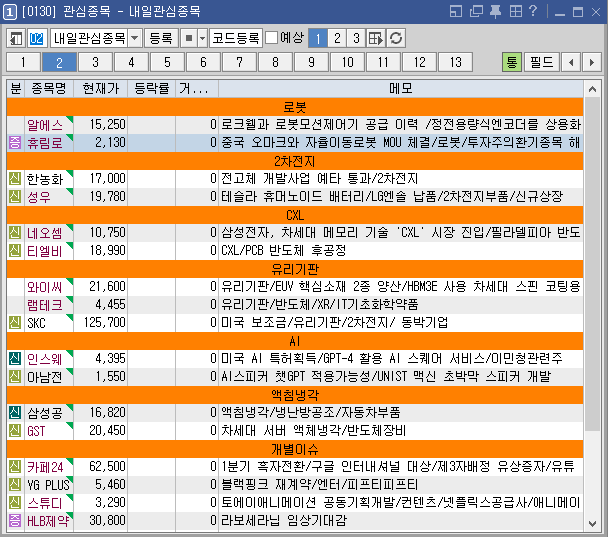Screen dimensions: 608x537
Task: Click the screen number 1 icon in title bar
Action: [x=10, y=12]
